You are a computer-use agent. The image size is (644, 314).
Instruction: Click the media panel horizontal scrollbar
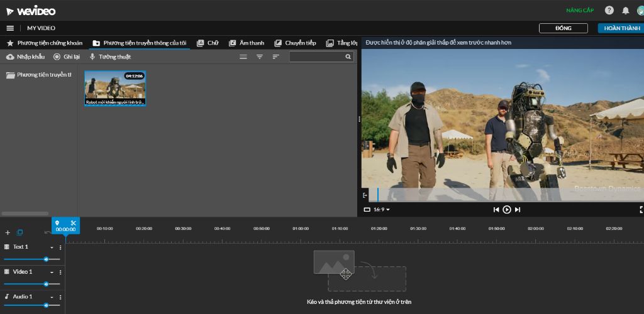pyautogui.click(x=25, y=214)
